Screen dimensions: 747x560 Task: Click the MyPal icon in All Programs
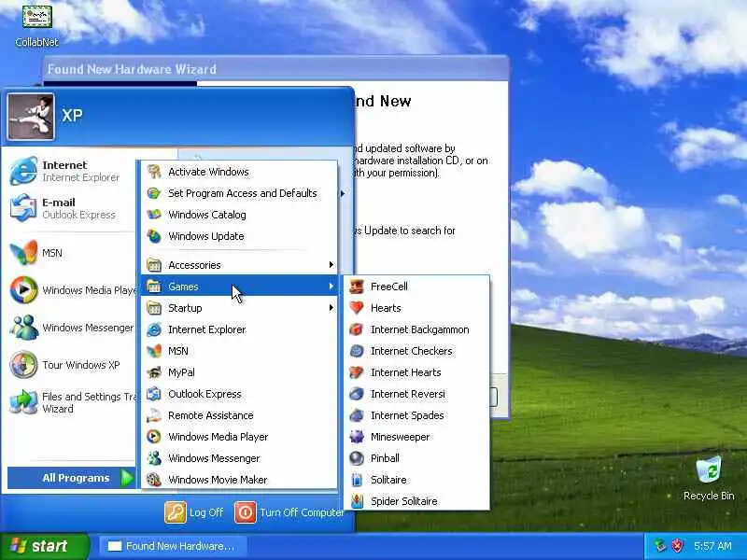[154, 371]
